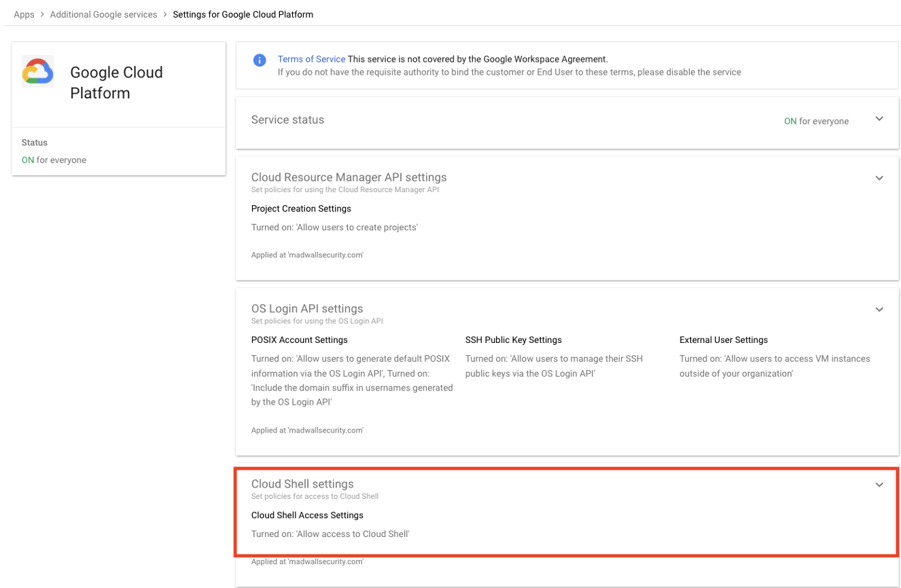The width and height of the screenshot is (901, 588).
Task: Open Cloud Shell Access Settings
Action: 307,515
